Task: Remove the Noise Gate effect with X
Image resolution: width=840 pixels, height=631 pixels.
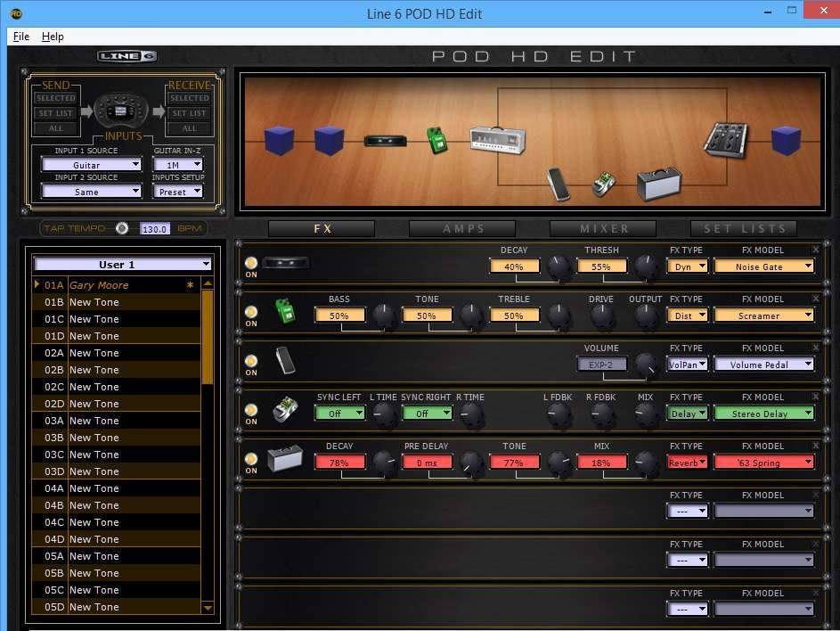Action: pos(815,250)
